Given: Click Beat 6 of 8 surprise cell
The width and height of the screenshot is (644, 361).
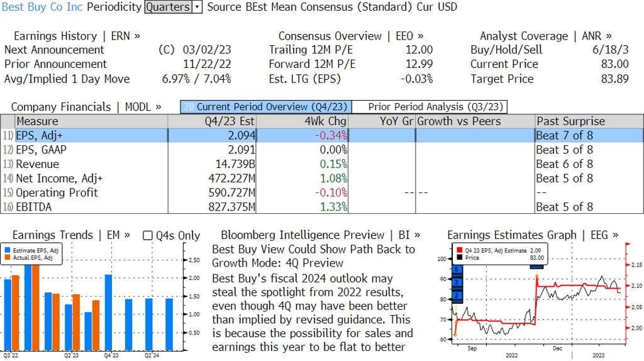Looking at the screenshot, I should [x=565, y=164].
